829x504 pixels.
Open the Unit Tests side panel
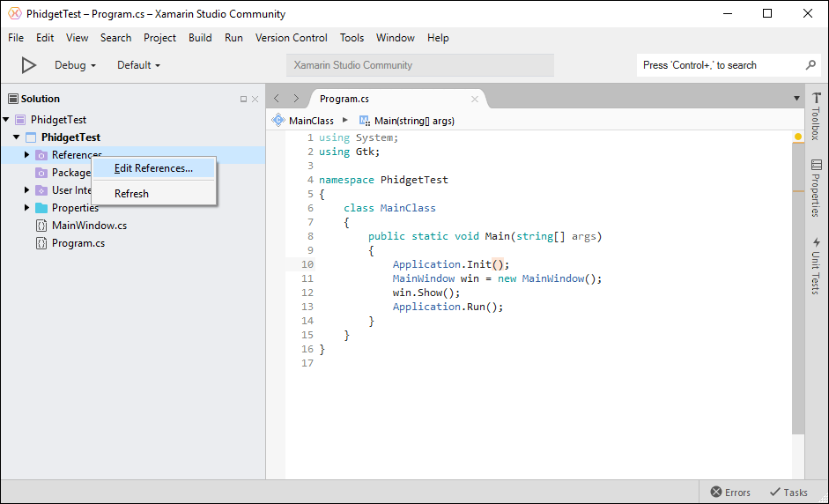click(817, 265)
